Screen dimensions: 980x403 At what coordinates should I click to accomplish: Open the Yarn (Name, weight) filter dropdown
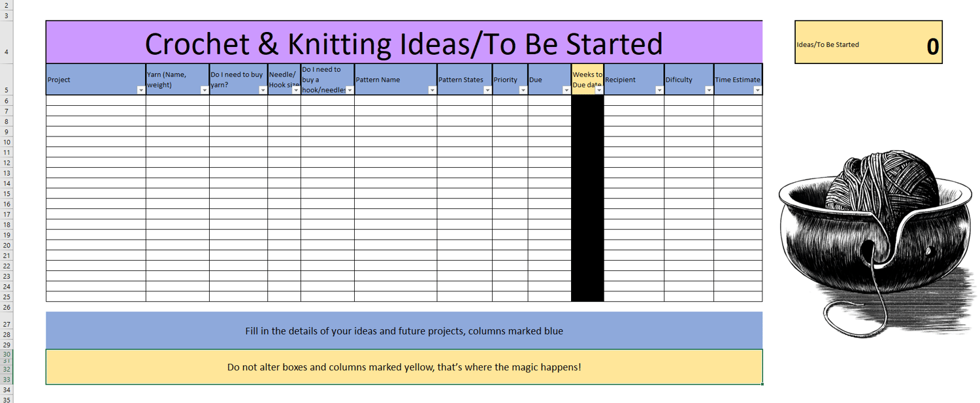pos(204,90)
